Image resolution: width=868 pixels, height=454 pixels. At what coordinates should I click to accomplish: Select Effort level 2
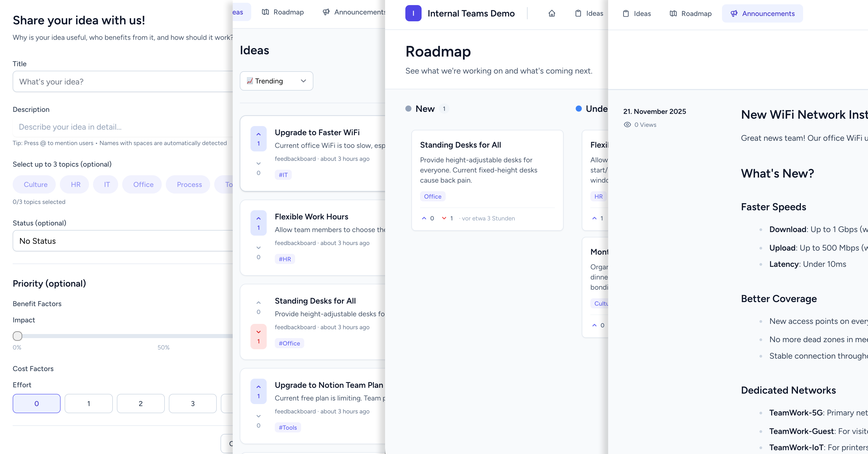[x=140, y=404]
